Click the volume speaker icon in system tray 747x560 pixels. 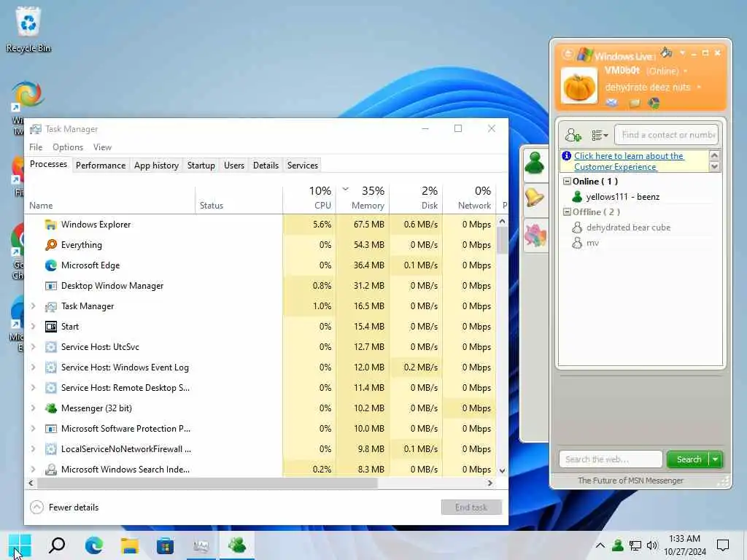point(651,545)
